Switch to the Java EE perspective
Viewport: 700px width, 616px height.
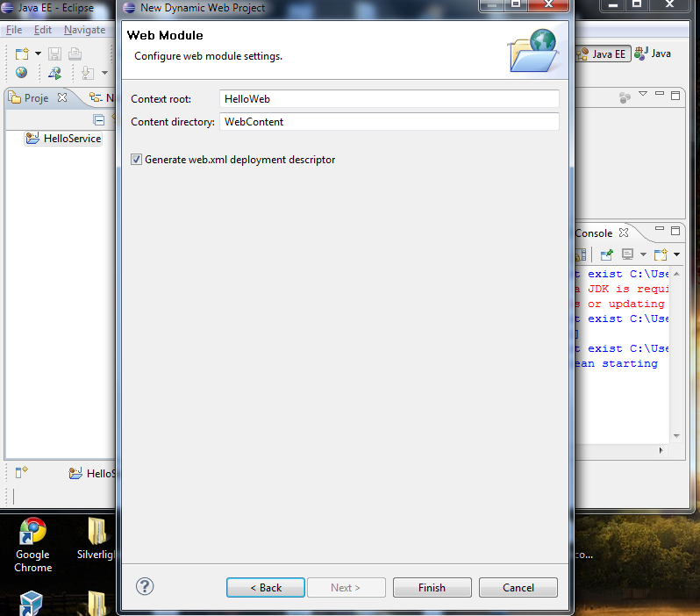point(603,54)
